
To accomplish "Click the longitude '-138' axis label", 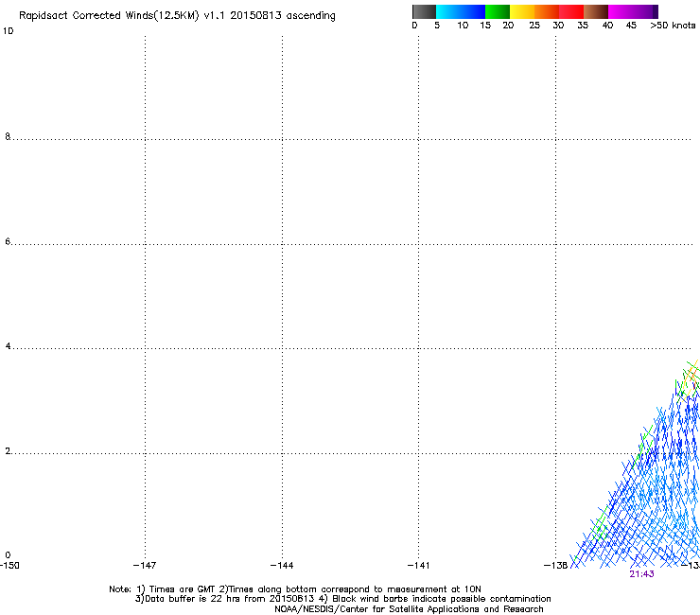I will [555, 566].
